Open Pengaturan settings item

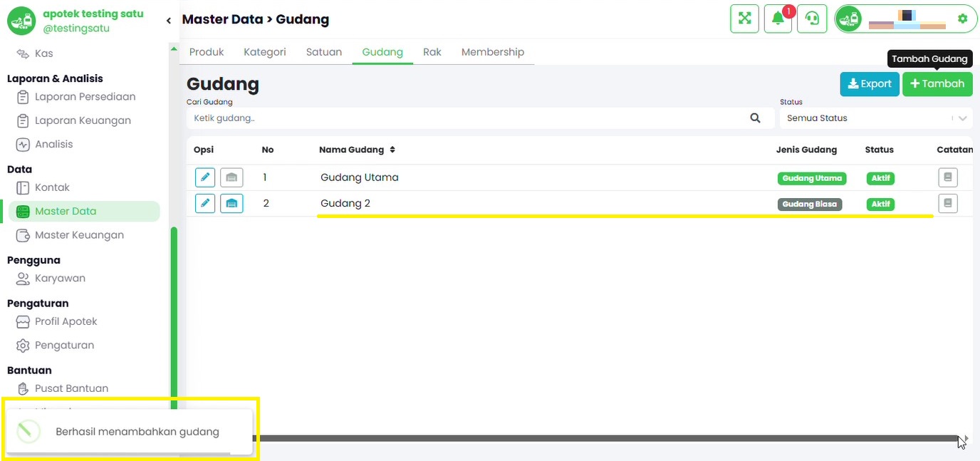[x=64, y=346]
